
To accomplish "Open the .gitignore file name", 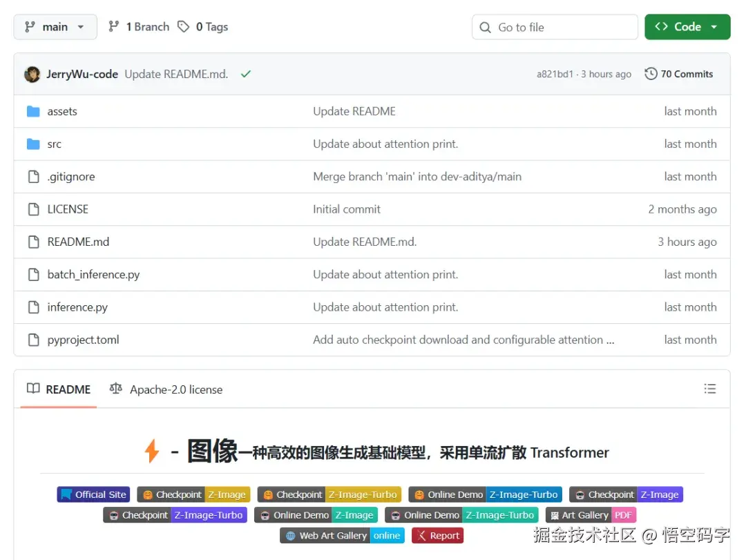I will point(71,177).
